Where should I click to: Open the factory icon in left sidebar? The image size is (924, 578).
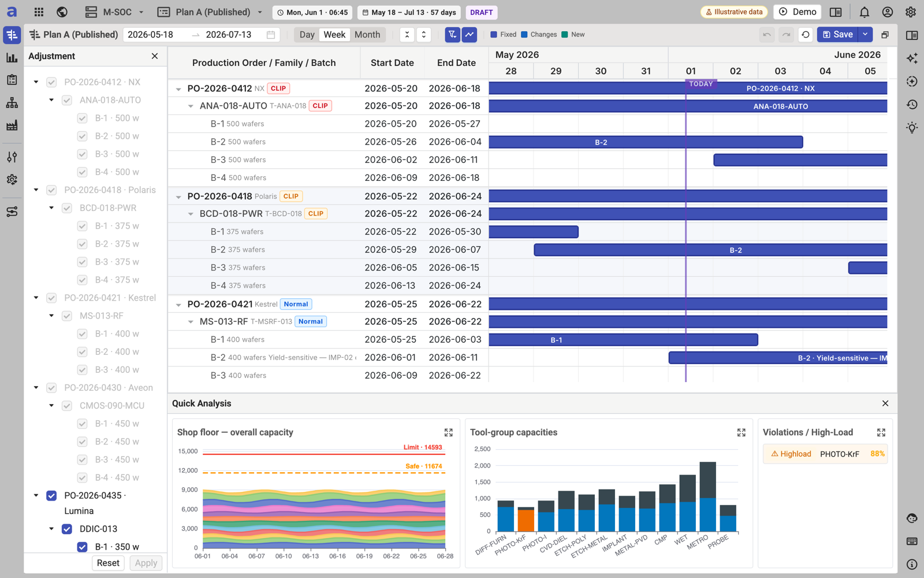pos(12,125)
